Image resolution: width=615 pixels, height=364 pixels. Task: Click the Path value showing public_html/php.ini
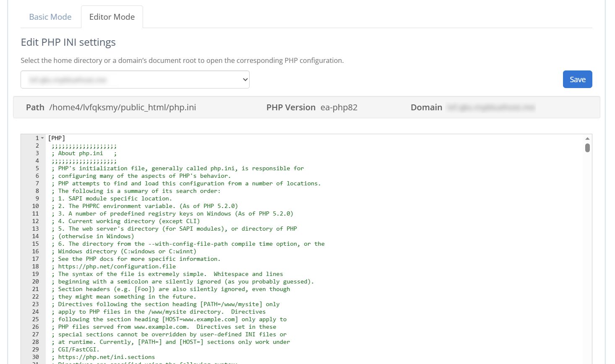pyautogui.click(x=123, y=107)
